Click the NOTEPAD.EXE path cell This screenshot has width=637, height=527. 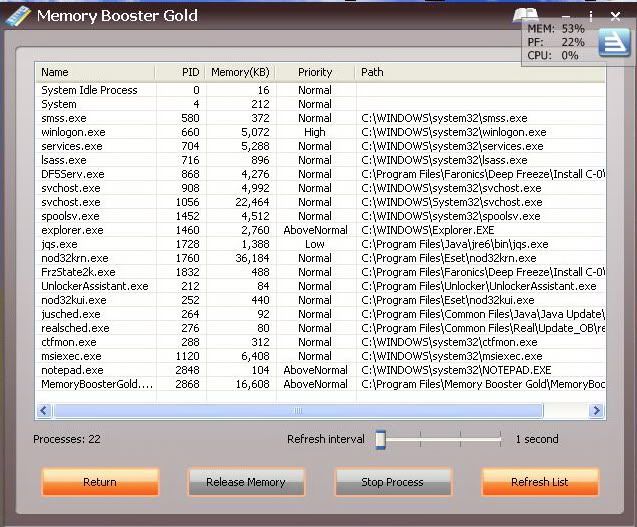click(456, 371)
